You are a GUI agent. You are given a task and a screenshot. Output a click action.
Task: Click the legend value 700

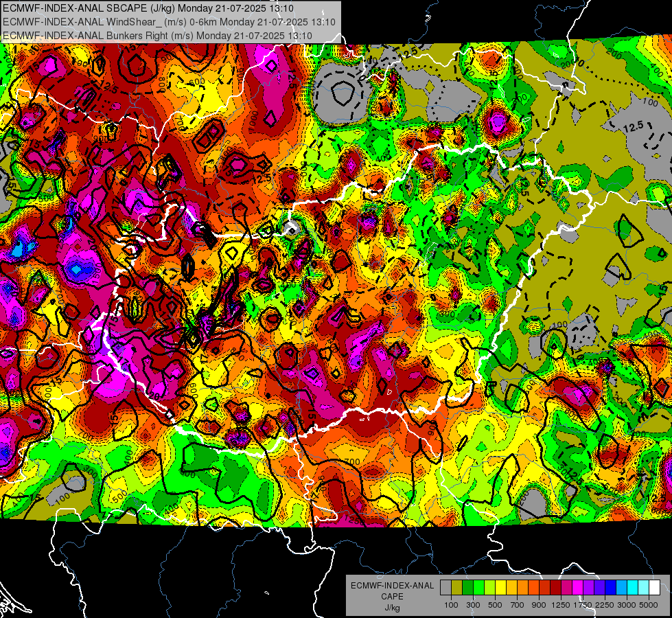click(x=518, y=605)
